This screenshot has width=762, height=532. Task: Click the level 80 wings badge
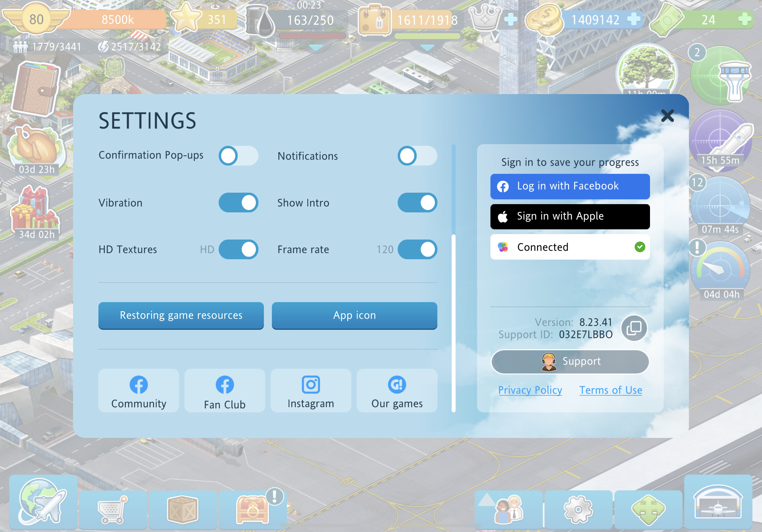point(36,18)
